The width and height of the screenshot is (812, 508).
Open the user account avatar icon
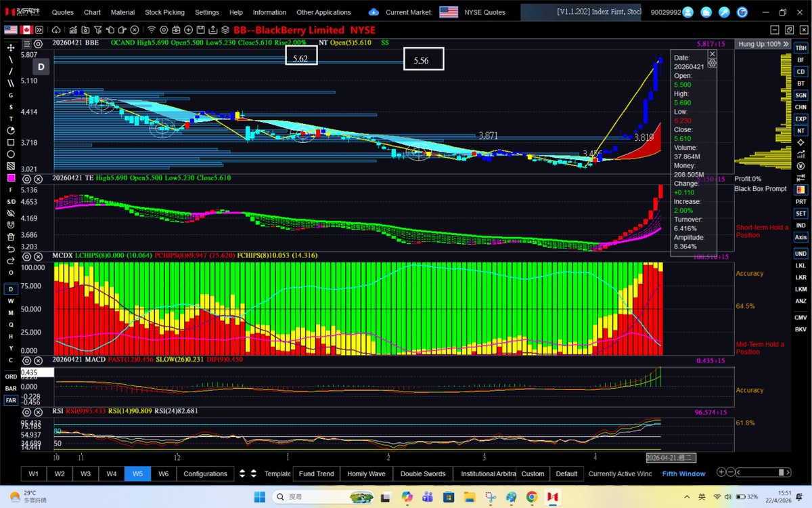(x=688, y=12)
